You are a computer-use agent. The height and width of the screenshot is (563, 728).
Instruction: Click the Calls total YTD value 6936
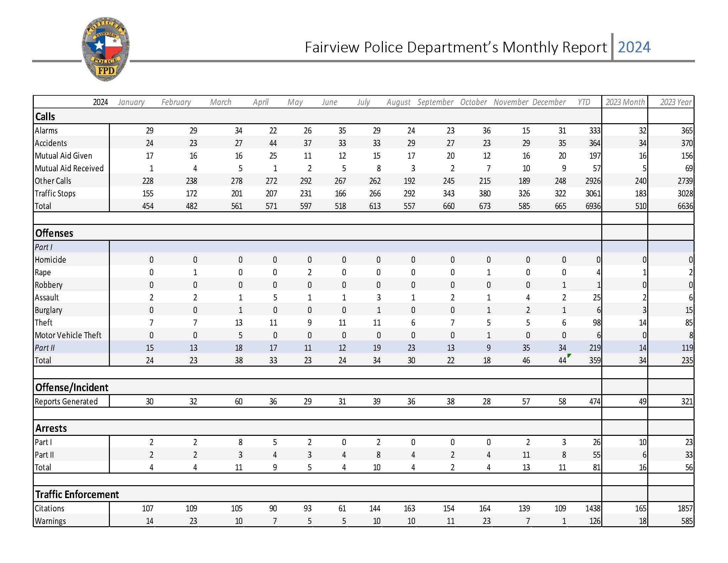[593, 206]
